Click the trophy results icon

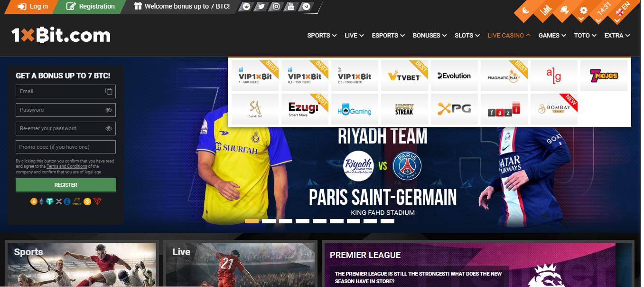point(565,10)
